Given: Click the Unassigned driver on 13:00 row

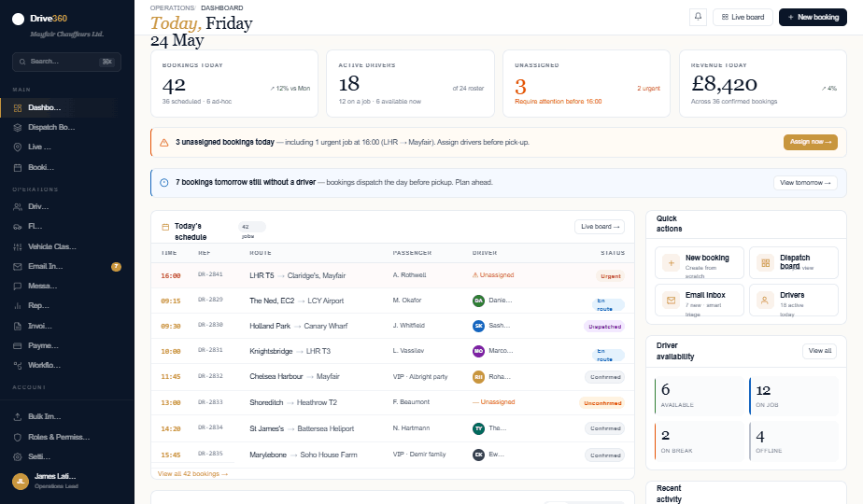Looking at the screenshot, I should [493, 402].
